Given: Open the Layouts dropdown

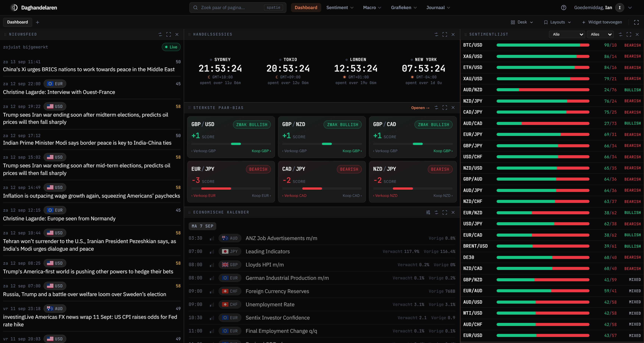Looking at the screenshot, I should tap(557, 22).
